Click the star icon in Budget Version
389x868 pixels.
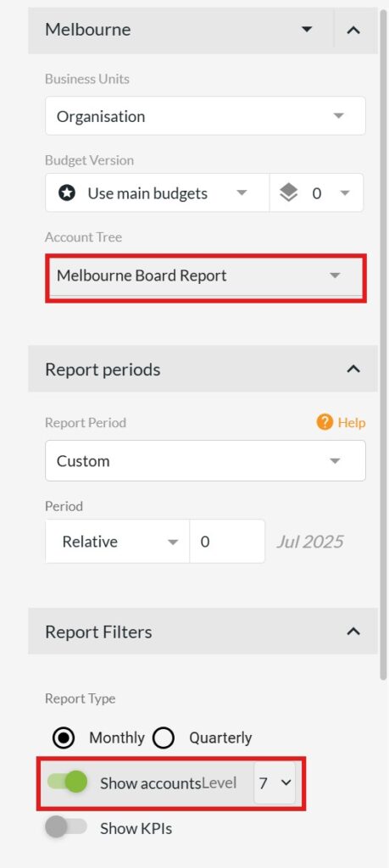(x=66, y=193)
